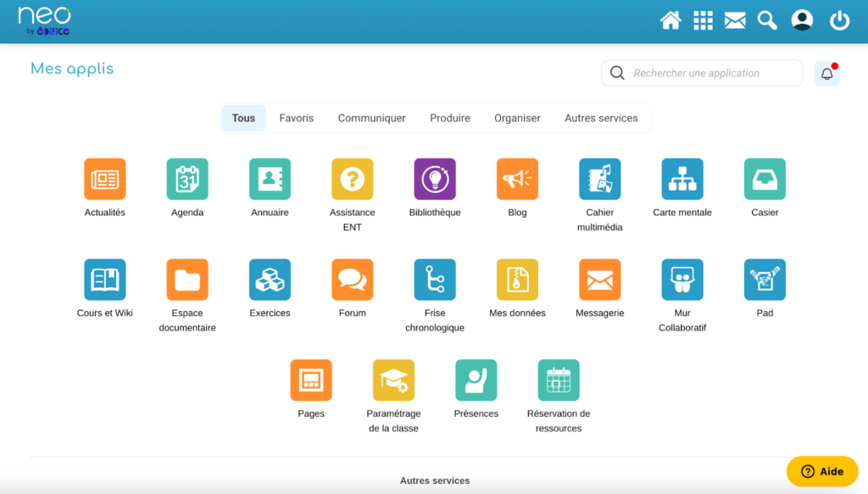Open Réservation de ressources app

coord(559,380)
